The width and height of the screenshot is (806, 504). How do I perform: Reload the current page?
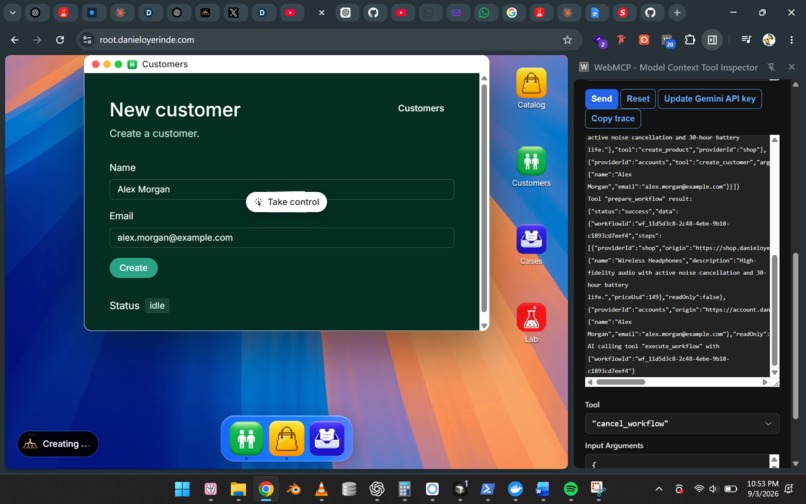pos(60,40)
